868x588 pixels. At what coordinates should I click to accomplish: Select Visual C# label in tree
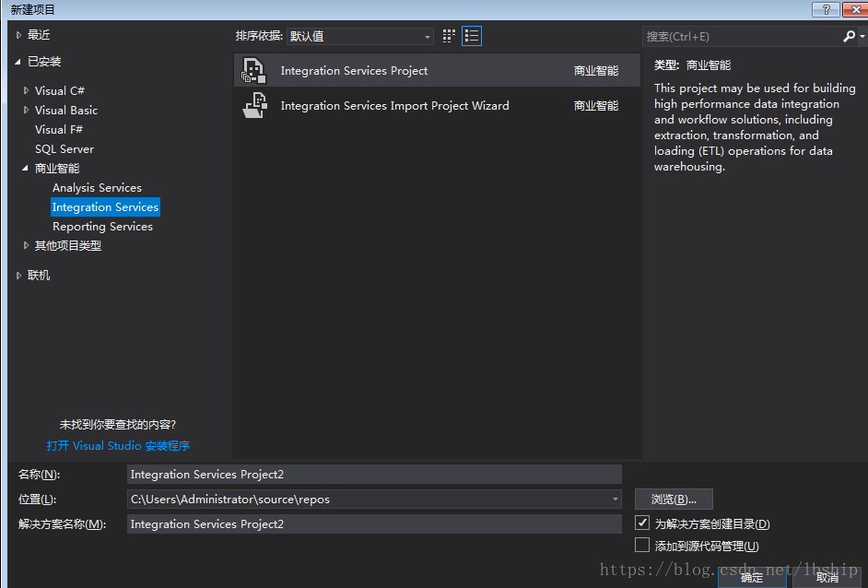(x=60, y=91)
